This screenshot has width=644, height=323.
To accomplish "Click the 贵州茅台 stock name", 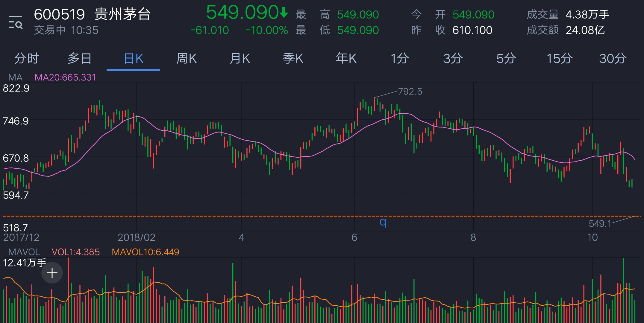I will pyautogui.click(x=122, y=14).
